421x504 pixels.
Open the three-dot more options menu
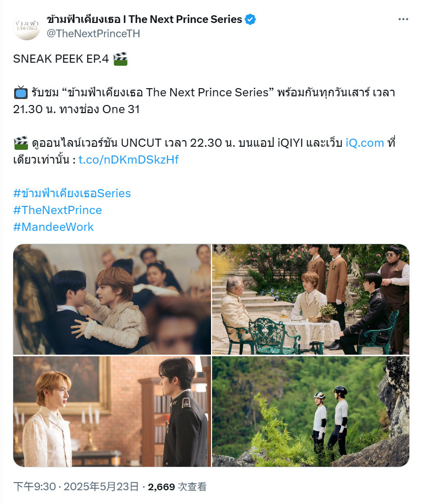click(403, 19)
